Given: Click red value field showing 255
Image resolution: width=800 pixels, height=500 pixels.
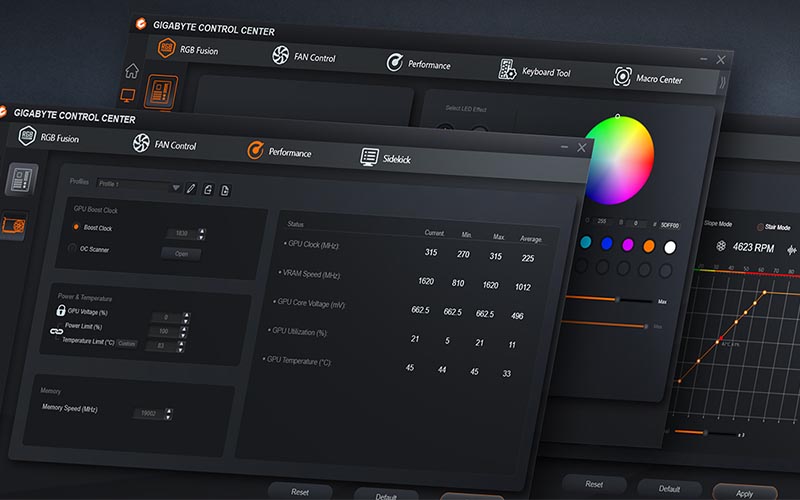Looking at the screenshot, I should pyautogui.click(x=602, y=221).
